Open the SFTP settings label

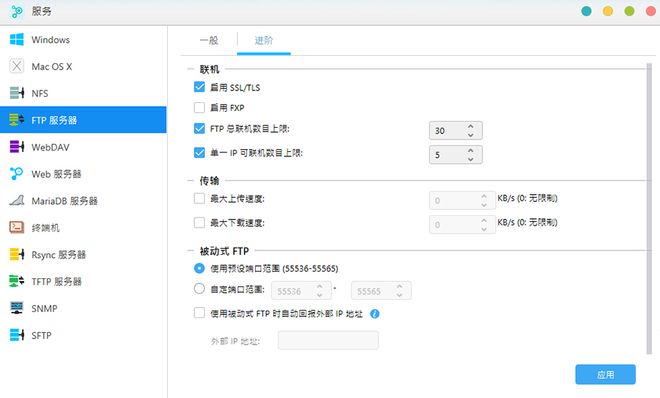pos(41,335)
